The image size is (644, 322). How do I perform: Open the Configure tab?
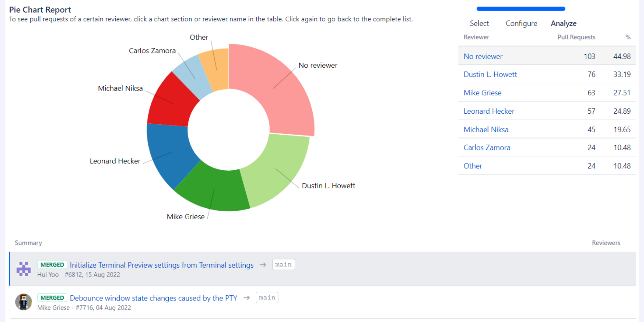pos(521,23)
